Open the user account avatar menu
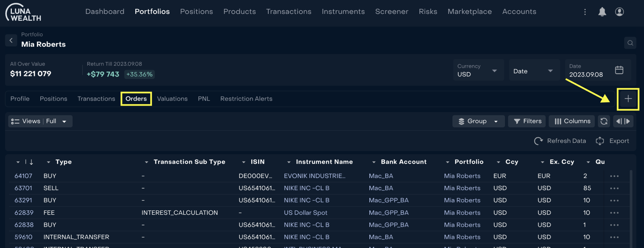The width and height of the screenshot is (644, 248). [619, 12]
